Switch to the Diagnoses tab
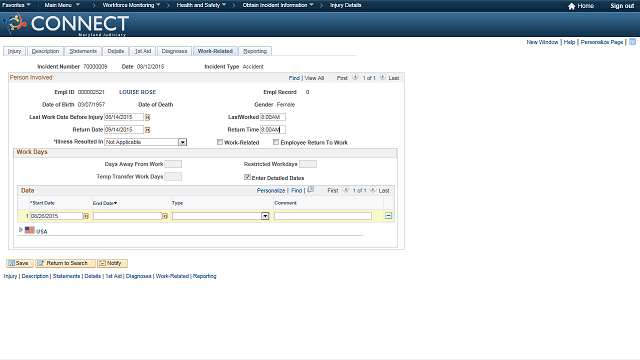 pos(174,51)
